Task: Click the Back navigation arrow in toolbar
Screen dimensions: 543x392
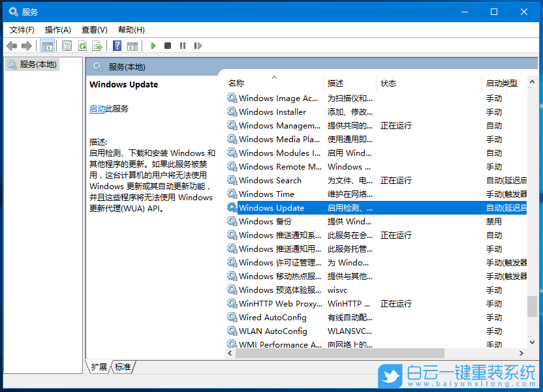Action: coord(11,46)
